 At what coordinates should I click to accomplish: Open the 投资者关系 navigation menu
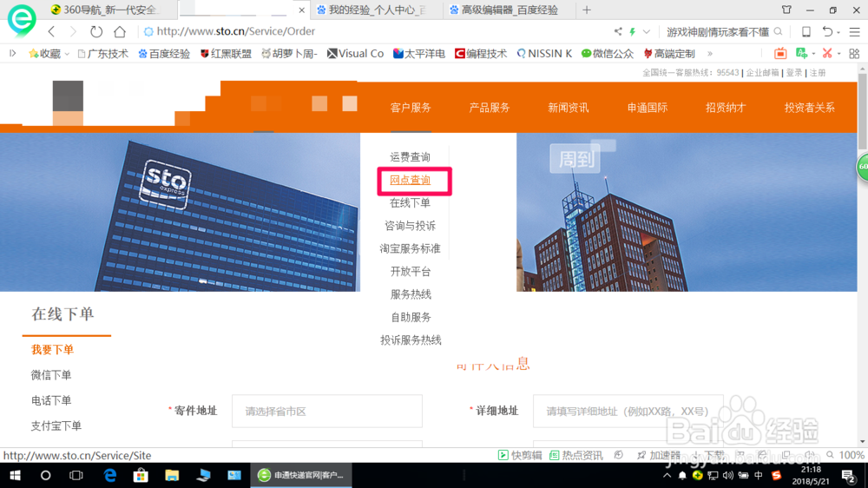pos(809,108)
